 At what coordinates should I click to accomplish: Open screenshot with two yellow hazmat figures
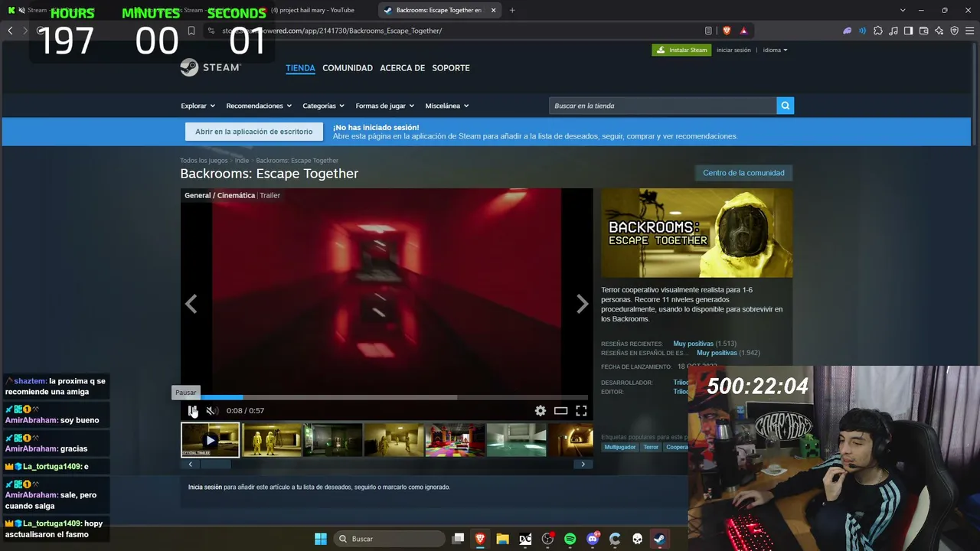pos(272,440)
